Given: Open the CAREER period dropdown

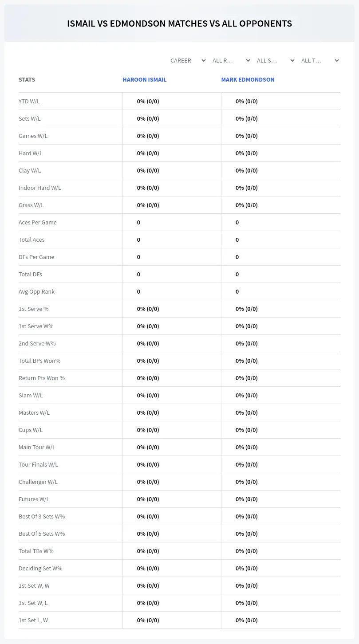Looking at the screenshot, I should [188, 60].
